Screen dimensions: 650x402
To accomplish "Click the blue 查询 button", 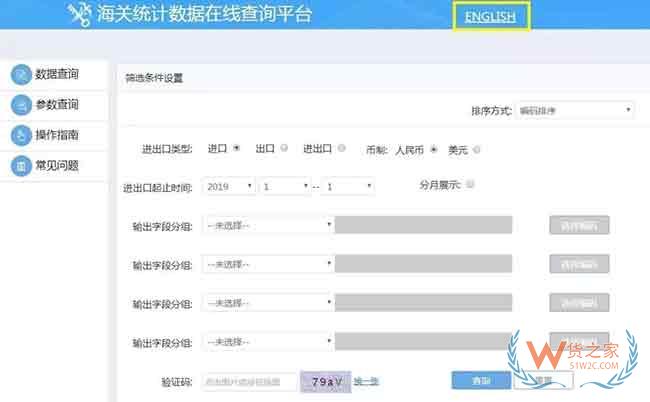I will tap(481, 380).
